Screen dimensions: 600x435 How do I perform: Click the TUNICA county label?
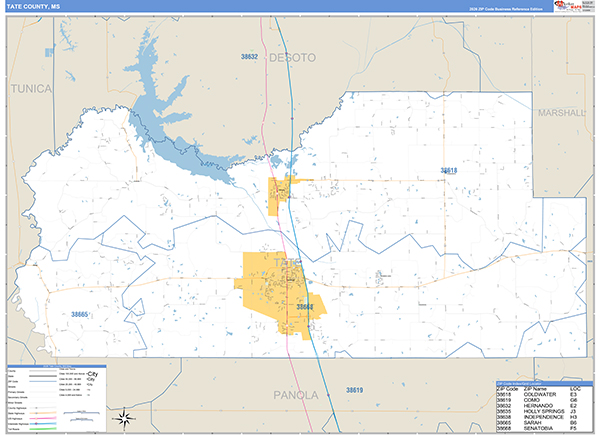31,89
